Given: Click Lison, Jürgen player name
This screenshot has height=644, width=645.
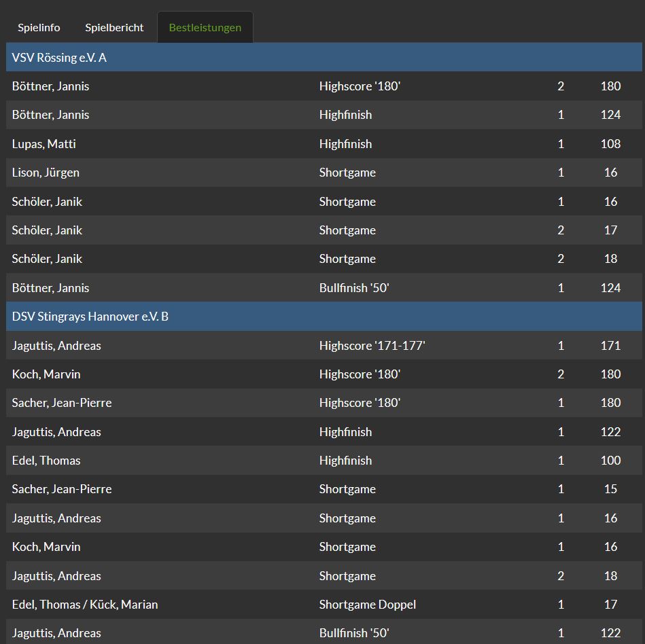Looking at the screenshot, I should click(46, 173).
